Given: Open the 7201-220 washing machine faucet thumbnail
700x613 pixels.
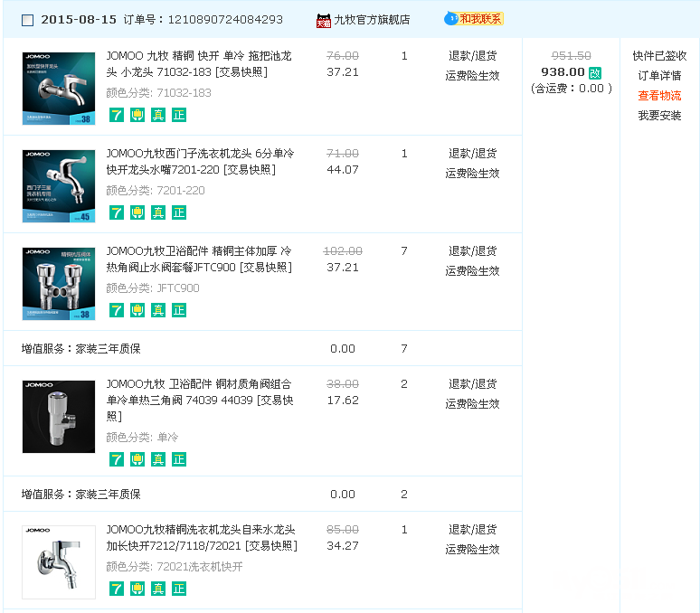Looking at the screenshot, I should pos(59,186).
